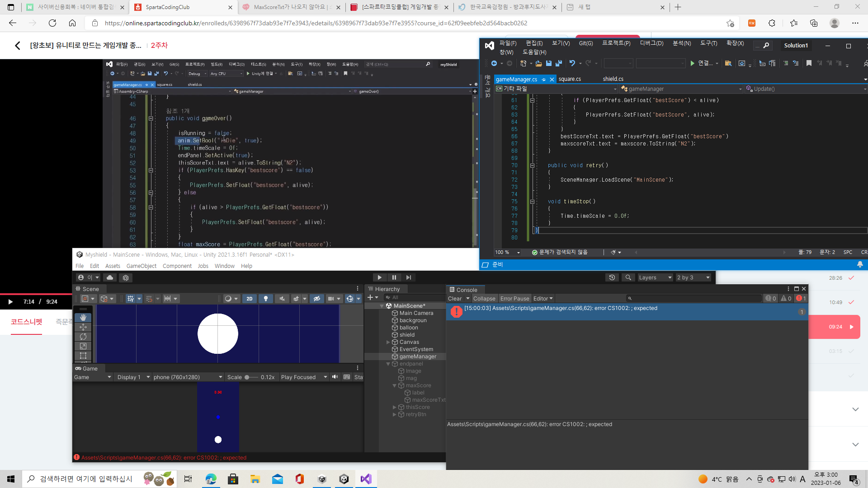Open 코드스니펫 tab on course page
Image resolution: width=868 pixels, height=488 pixels.
pyautogui.click(x=26, y=322)
